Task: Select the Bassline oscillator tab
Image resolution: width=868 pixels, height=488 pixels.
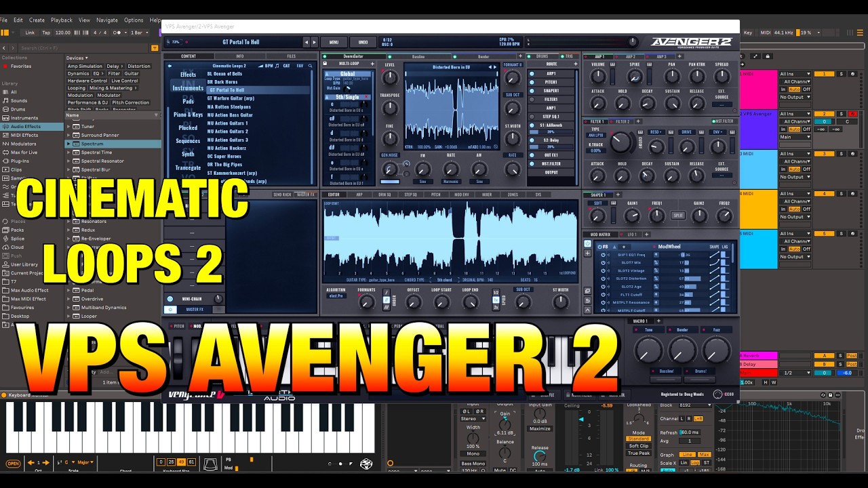Action: tap(418, 56)
